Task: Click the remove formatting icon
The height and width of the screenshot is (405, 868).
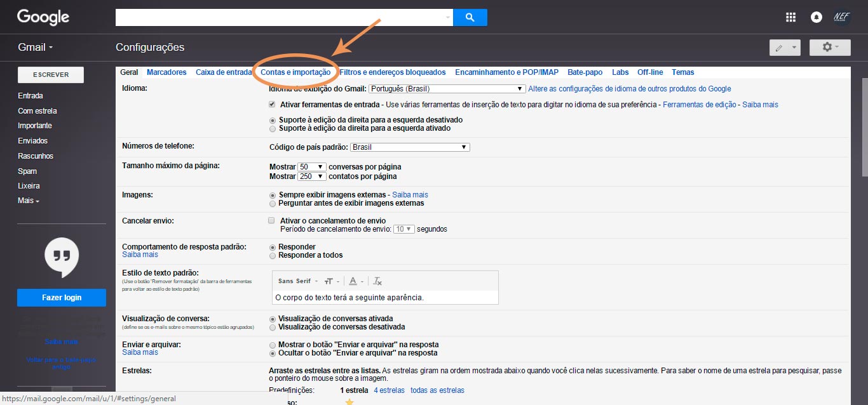Action: (377, 281)
